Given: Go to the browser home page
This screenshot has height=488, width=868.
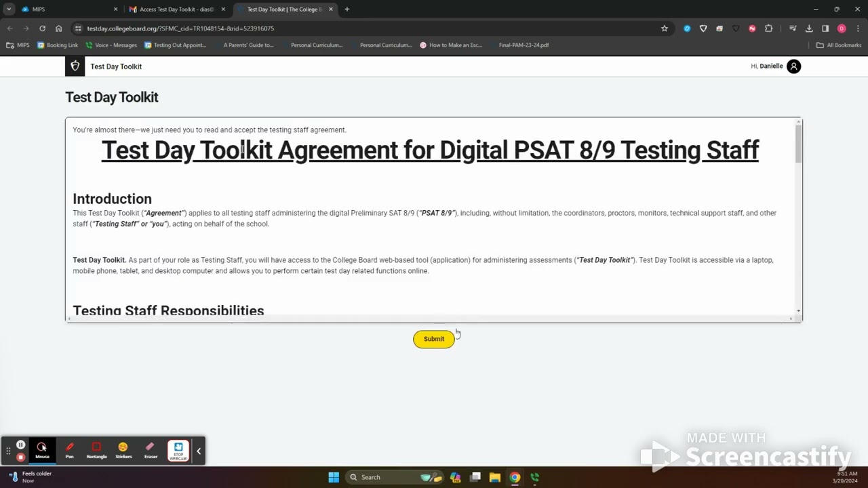Looking at the screenshot, I should click(59, 28).
